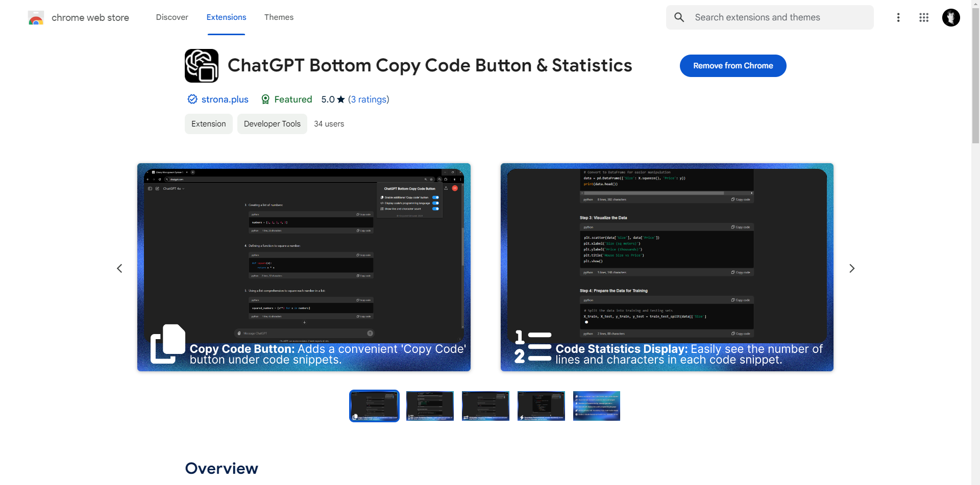Select the first carousel thumbnail
980x485 pixels.
coord(374,406)
